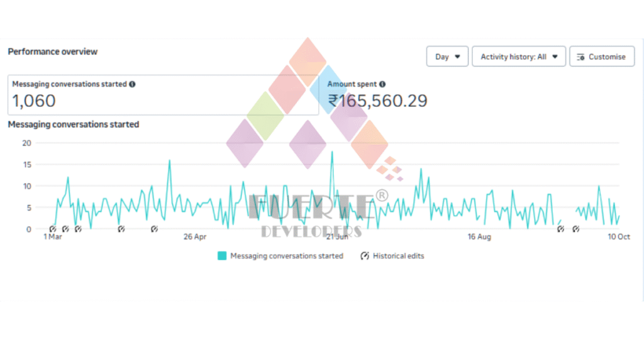This screenshot has width=644, height=337.
Task: Click the 16 Aug date label on axis
Action: point(479,237)
